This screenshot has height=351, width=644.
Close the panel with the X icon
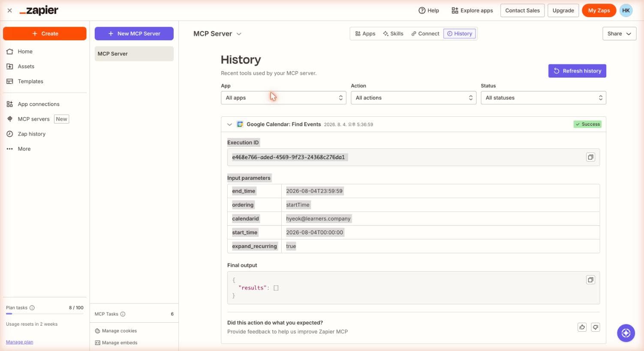[9, 10]
